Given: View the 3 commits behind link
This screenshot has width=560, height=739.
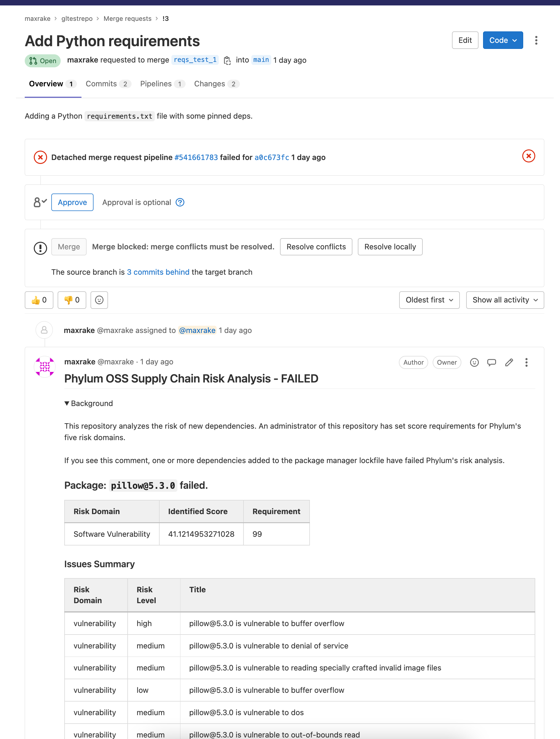Looking at the screenshot, I should click(158, 272).
